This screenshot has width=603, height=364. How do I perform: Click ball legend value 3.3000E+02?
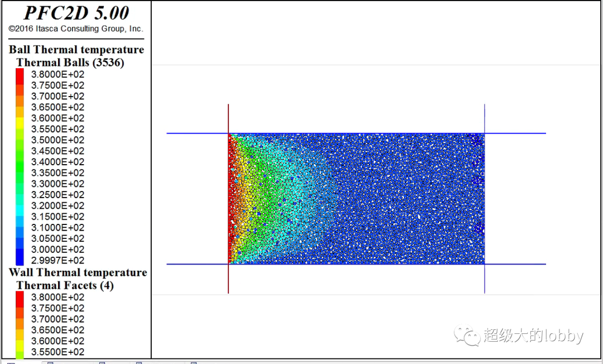pyautogui.click(x=58, y=184)
